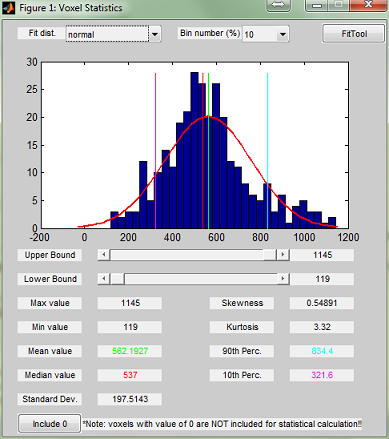Image resolution: width=389 pixels, height=439 pixels.
Task: Click the Lower Bound value 119 field
Action: point(322,279)
